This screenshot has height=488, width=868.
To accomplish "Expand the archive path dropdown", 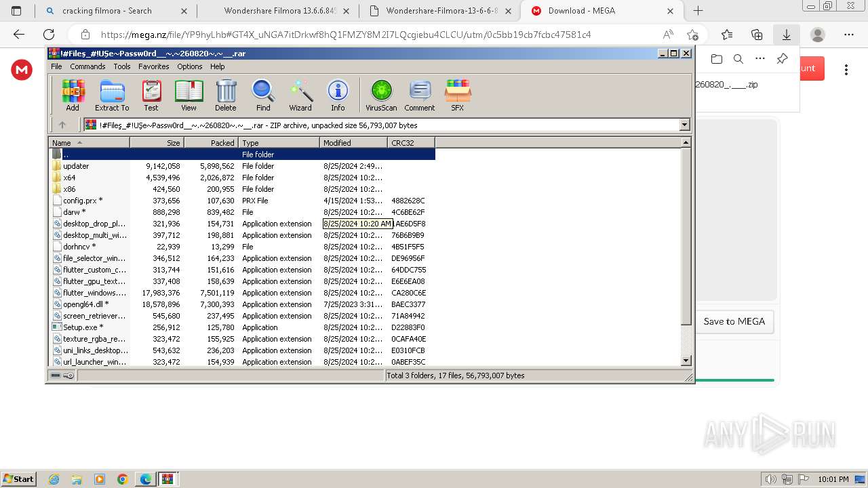I will [684, 125].
